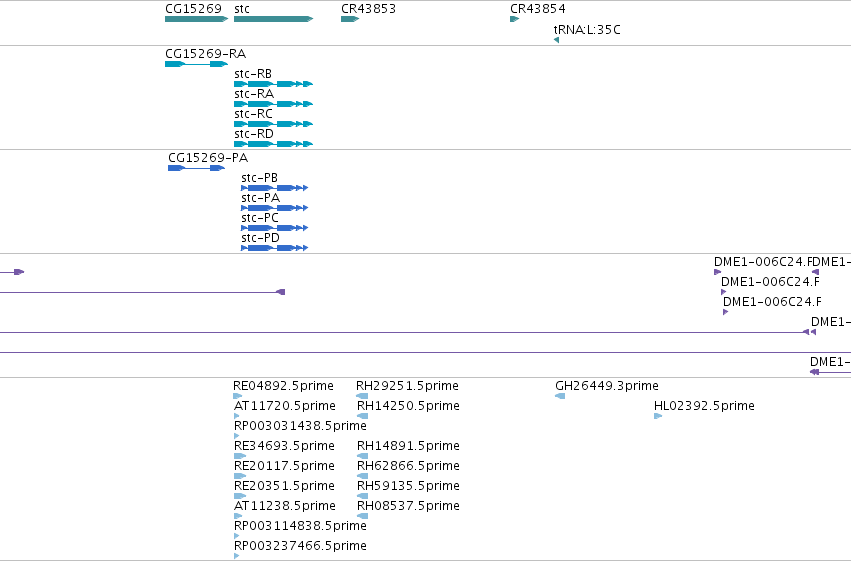
Task: Click transcript stc-RD label
Action: [x=254, y=134]
